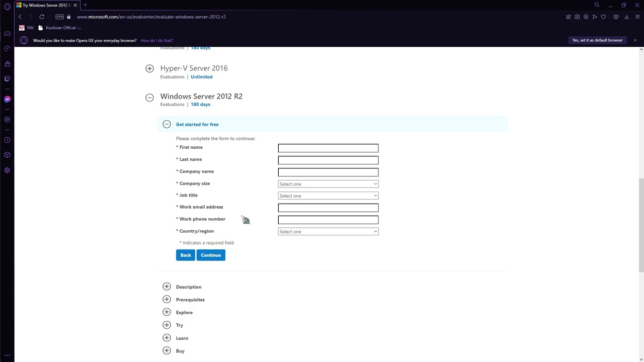Expand the Learn section
Screen dimensions: 644x362
(167, 338)
